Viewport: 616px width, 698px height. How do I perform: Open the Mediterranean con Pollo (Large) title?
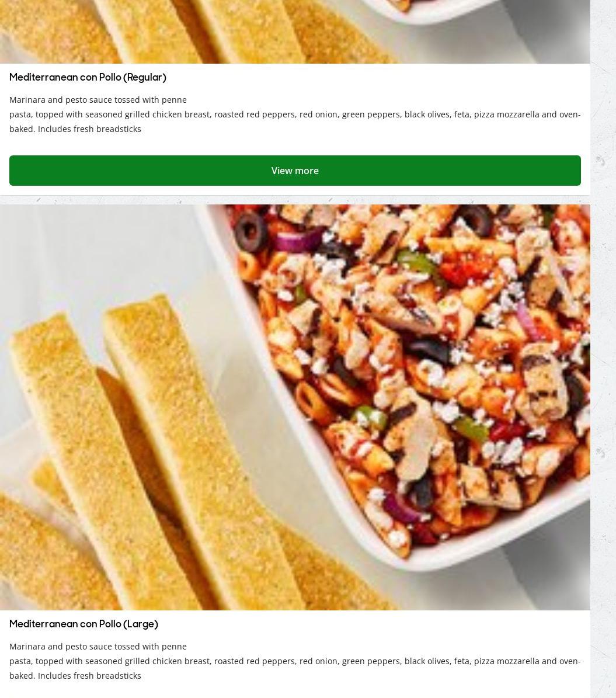click(83, 624)
